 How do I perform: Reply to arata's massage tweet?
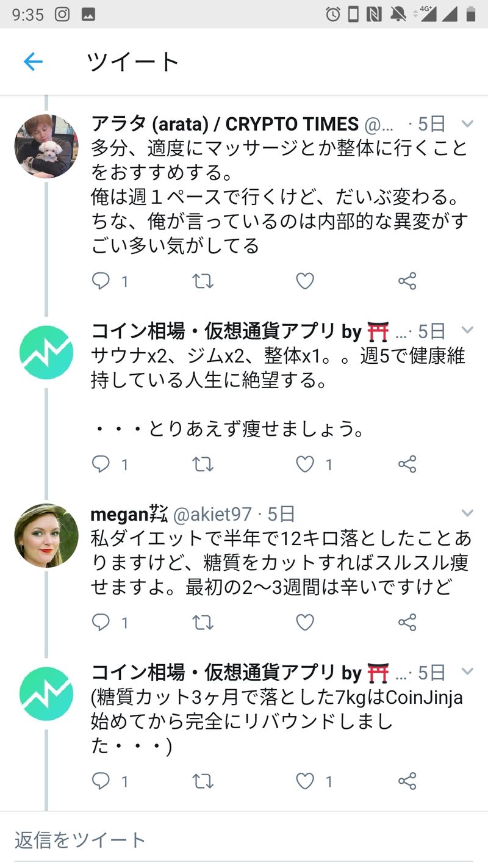coord(101,281)
